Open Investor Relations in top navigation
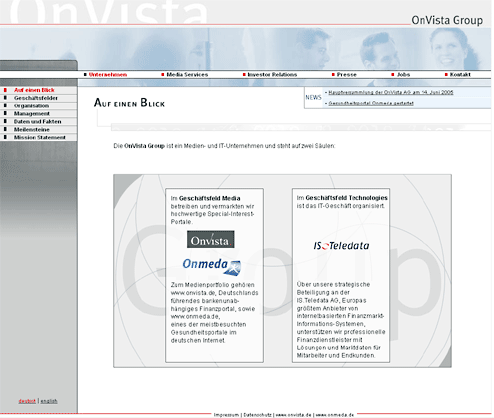 click(x=272, y=75)
